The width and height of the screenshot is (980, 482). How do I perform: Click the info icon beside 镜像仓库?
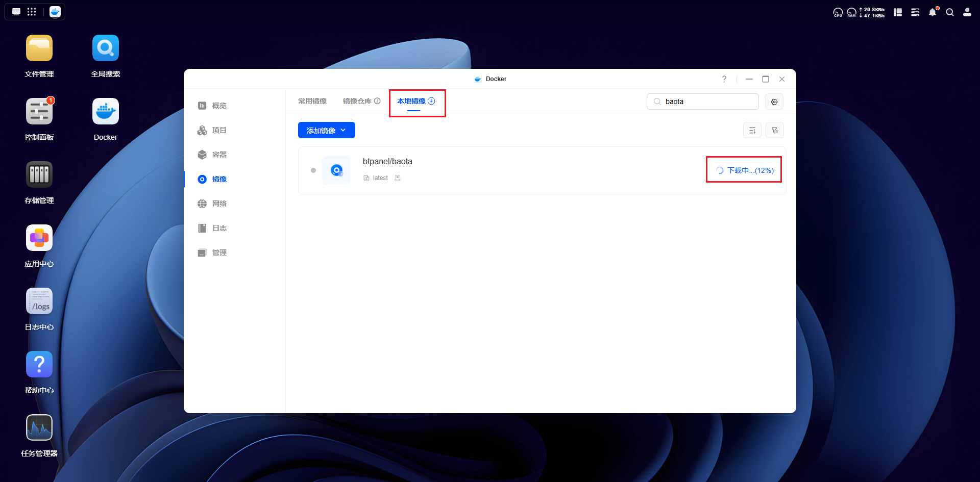tap(377, 101)
